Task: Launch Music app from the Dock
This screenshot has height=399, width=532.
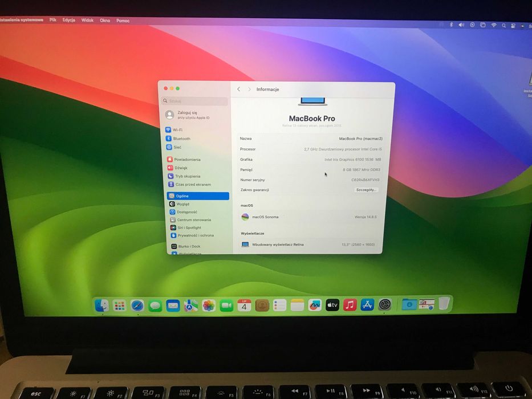Action: [350, 305]
